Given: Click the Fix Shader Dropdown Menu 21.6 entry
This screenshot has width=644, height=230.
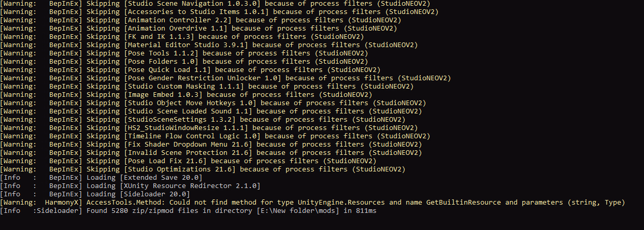Looking at the screenshot, I should tap(210, 145).
